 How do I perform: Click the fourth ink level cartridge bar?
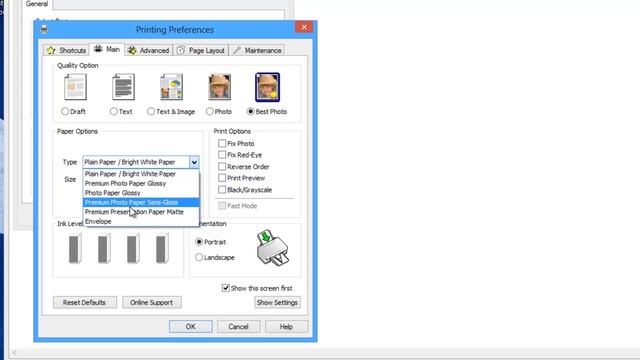[162, 249]
